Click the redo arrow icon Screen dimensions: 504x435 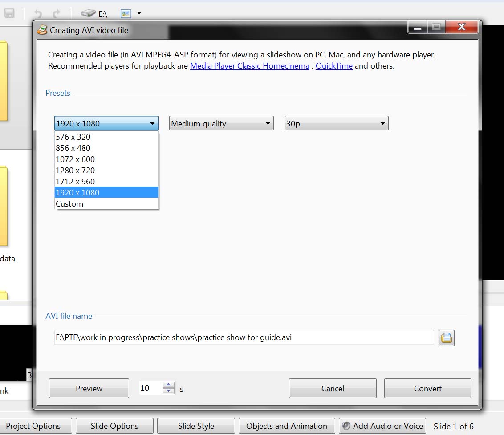click(x=57, y=13)
